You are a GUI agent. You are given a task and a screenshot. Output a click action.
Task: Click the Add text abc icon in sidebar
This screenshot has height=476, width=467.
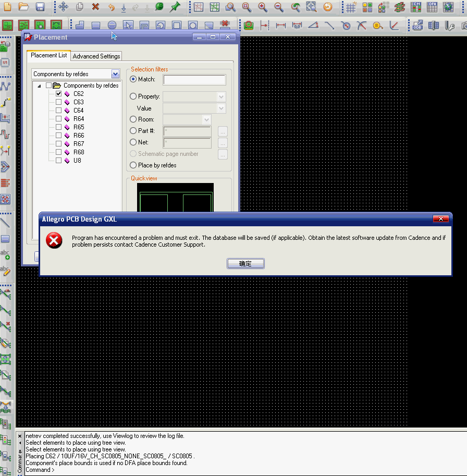coord(5,254)
